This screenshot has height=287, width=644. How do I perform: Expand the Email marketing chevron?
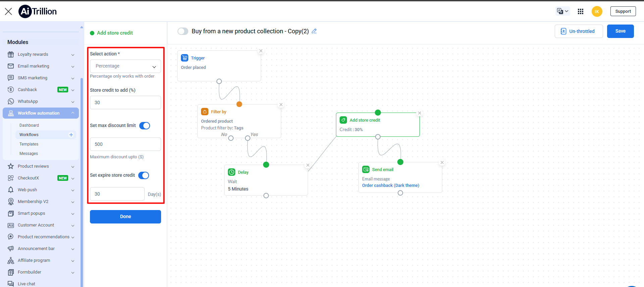tap(73, 67)
